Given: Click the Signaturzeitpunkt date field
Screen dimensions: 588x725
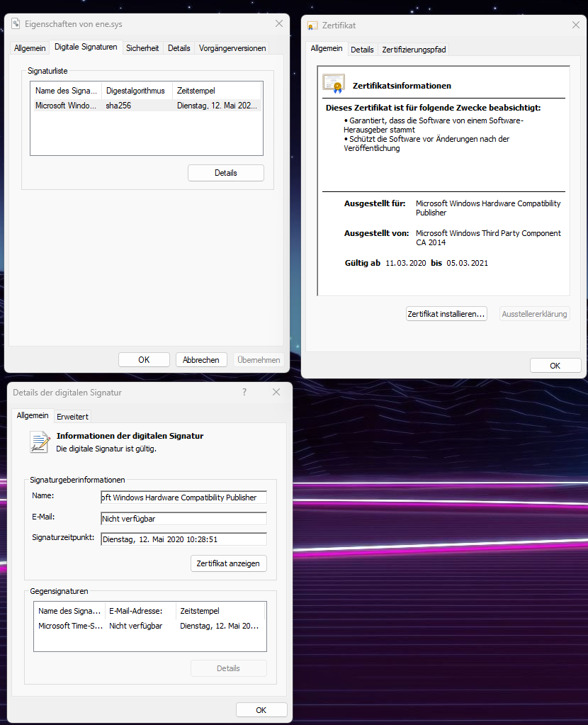Looking at the screenshot, I should click(x=183, y=539).
